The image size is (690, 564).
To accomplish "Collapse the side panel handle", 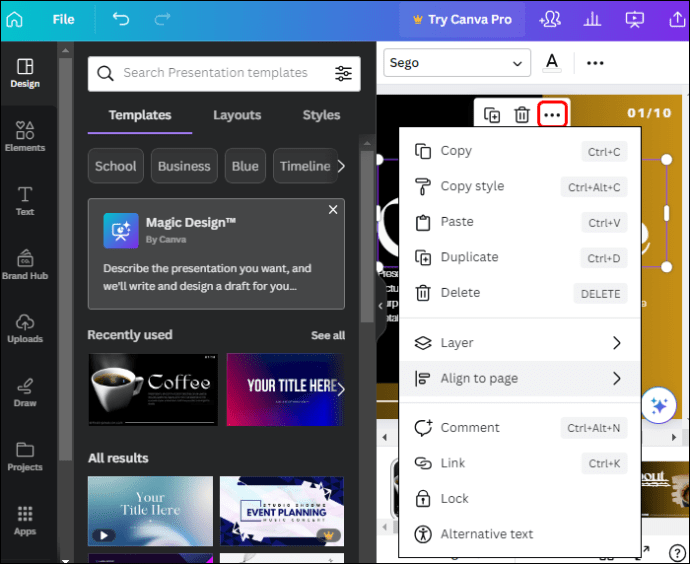I will click(x=381, y=306).
